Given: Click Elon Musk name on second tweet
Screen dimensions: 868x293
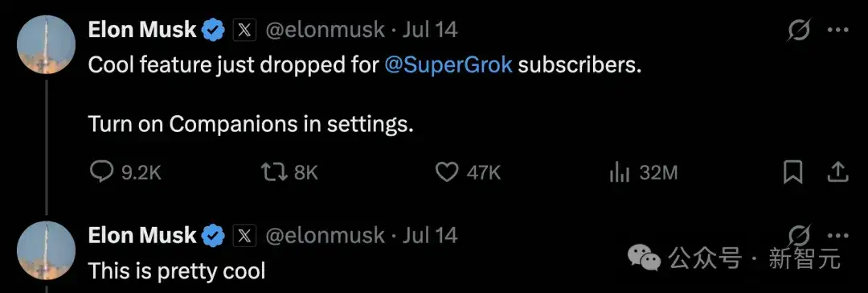Looking at the screenshot, I should (x=142, y=235).
